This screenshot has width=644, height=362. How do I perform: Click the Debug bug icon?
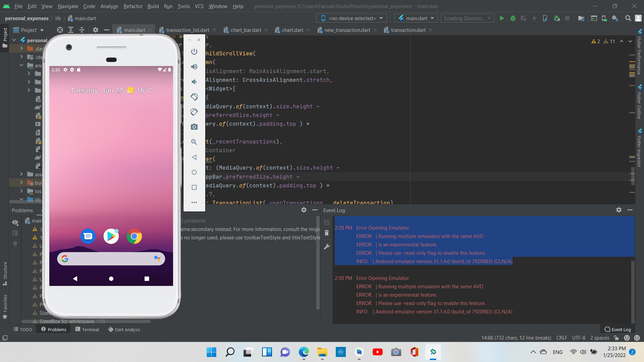coord(513,18)
